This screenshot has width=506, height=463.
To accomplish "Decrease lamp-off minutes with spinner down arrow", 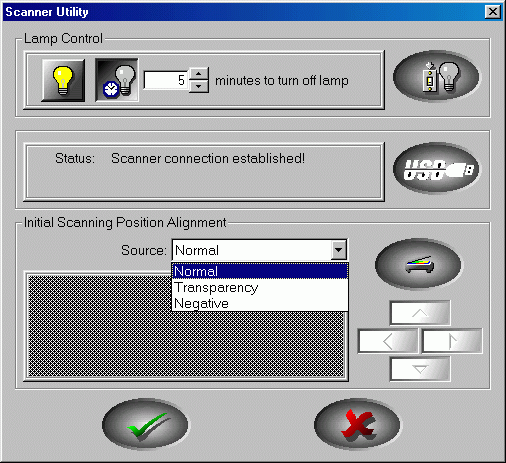I will (x=199, y=86).
